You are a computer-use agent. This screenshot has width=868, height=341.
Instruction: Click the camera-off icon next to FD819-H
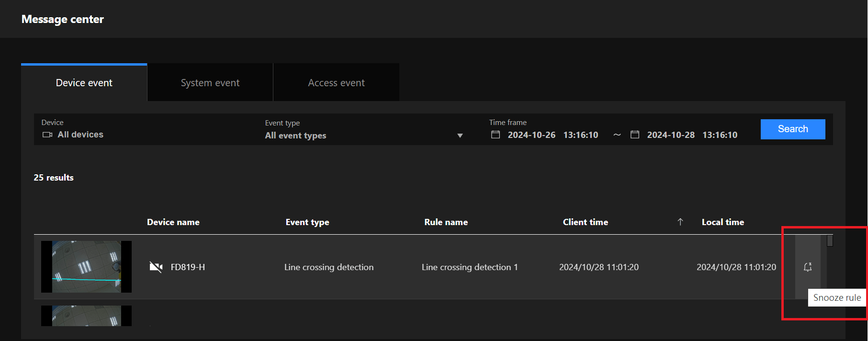(x=156, y=267)
